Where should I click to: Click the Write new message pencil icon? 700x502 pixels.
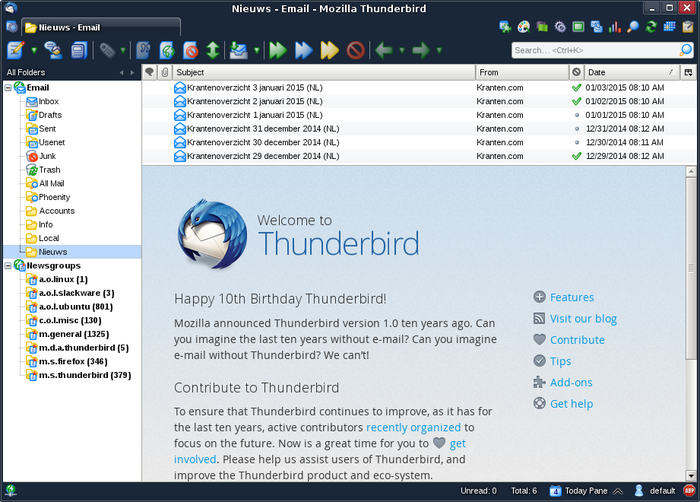(16, 50)
